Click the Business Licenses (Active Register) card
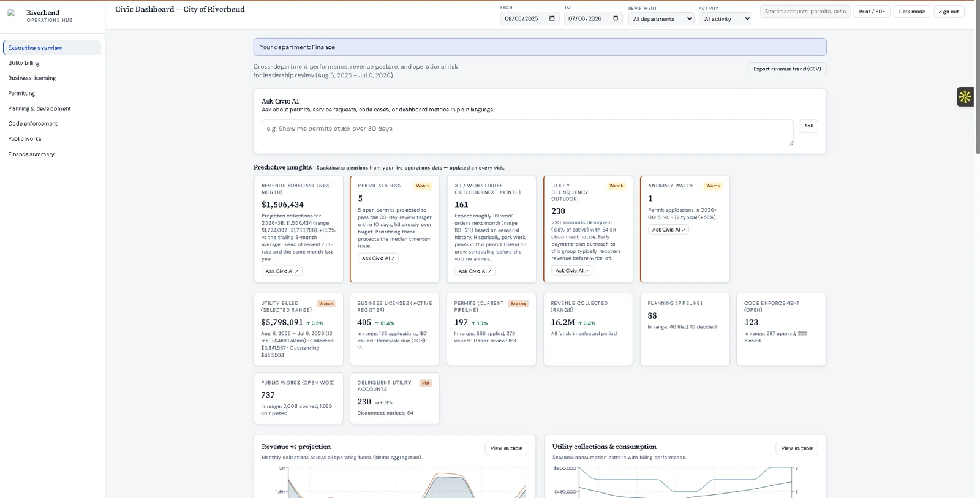Screen dimensions: 980x498 click(x=394, y=330)
